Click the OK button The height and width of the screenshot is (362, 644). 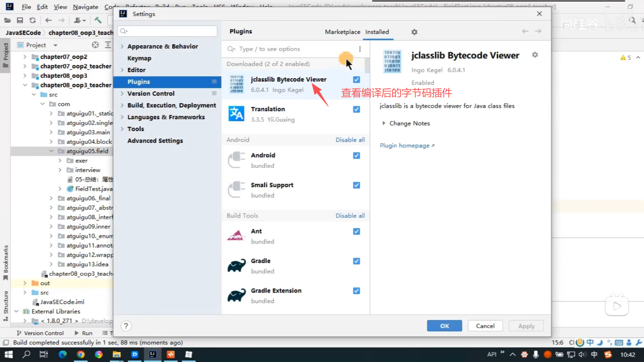point(444,326)
